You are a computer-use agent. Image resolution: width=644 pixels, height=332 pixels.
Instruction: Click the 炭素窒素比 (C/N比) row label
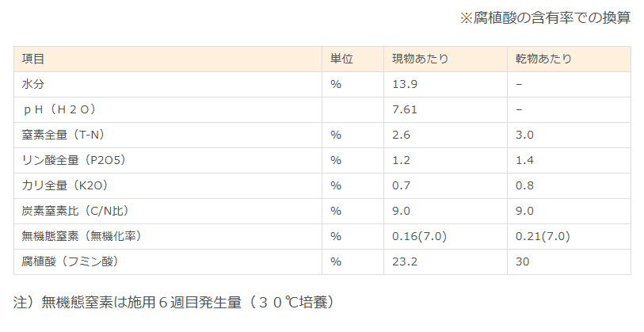(x=75, y=211)
